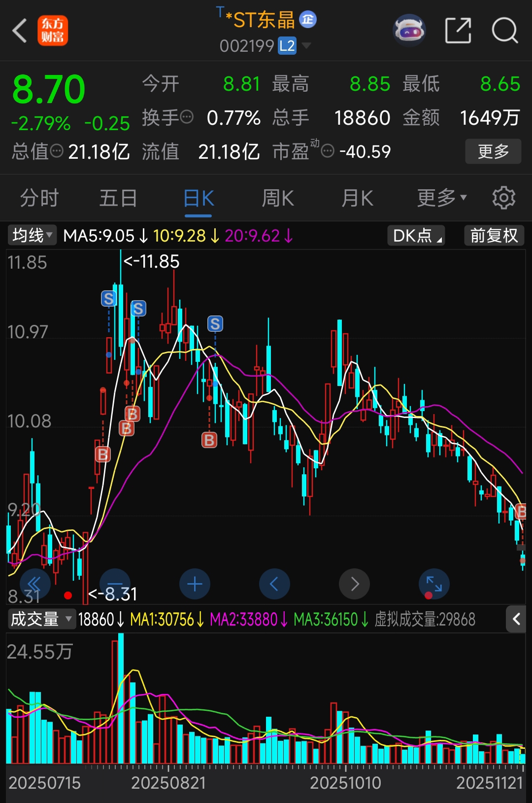The height and width of the screenshot is (803, 532).
Task: Tap the lowest B marker on left
Action: tap(102, 454)
